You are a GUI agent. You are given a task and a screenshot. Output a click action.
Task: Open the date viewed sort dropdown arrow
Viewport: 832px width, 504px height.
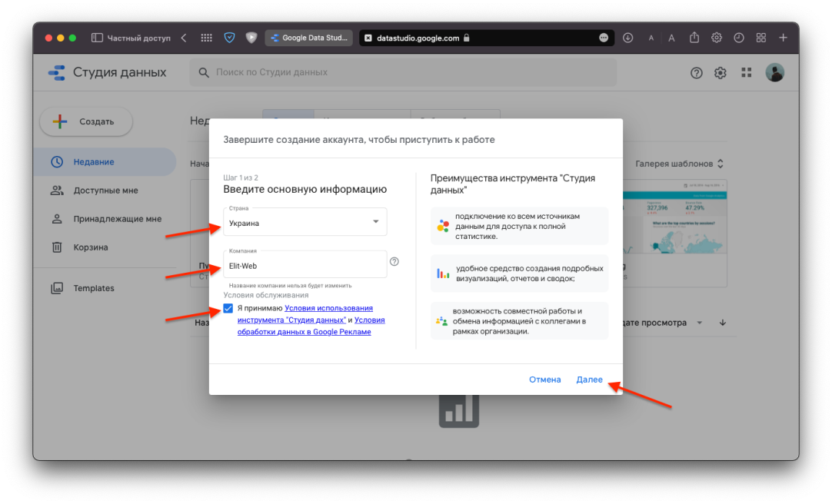[699, 323]
